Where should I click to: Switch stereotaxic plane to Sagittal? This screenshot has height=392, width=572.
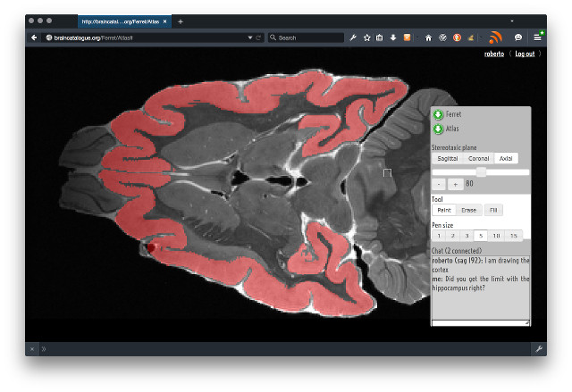click(x=447, y=158)
